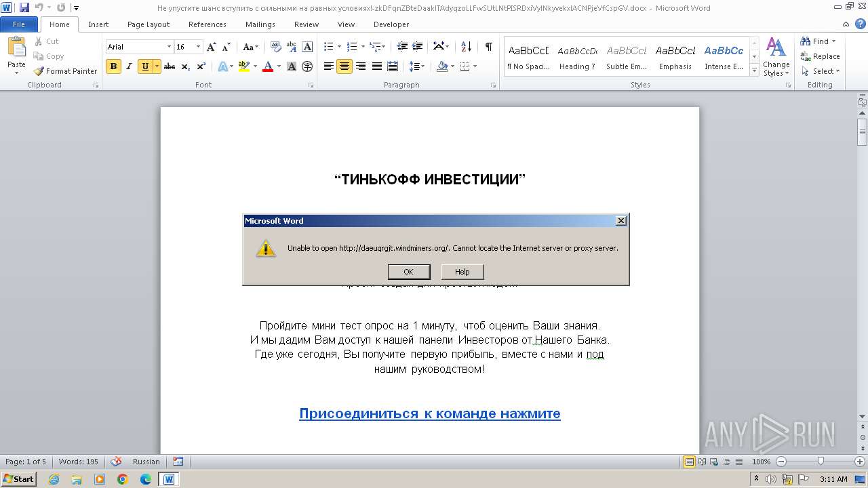
Task: Open the Font size dropdown
Action: click(199, 47)
